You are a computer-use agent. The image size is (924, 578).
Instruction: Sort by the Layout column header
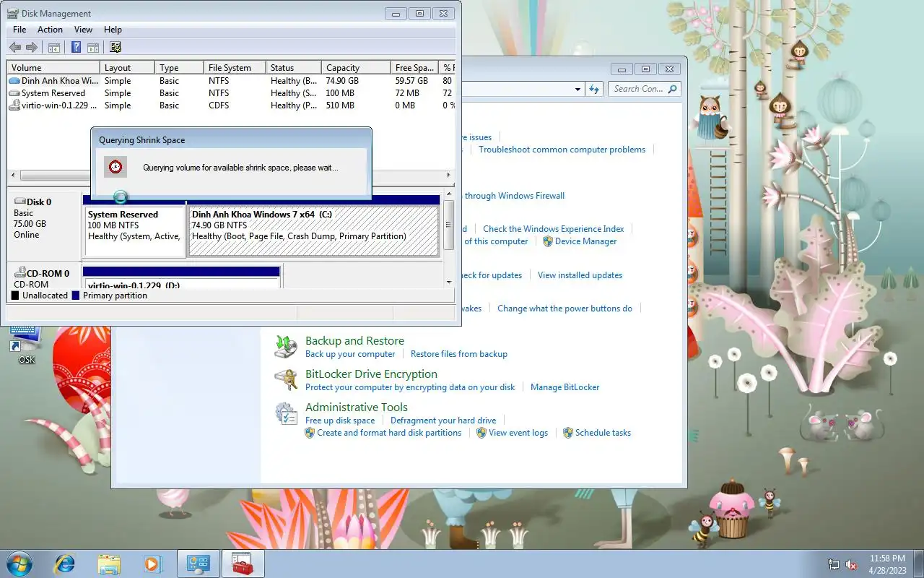[x=127, y=67]
